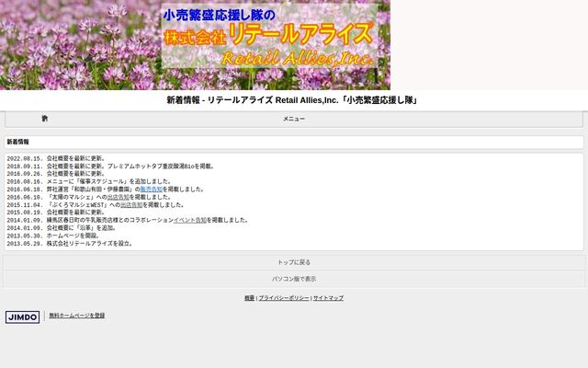This screenshot has width=588, height=368.
Task: Select the 2013.05.30 ホームページを開設 entry
Action: [x=53, y=236]
